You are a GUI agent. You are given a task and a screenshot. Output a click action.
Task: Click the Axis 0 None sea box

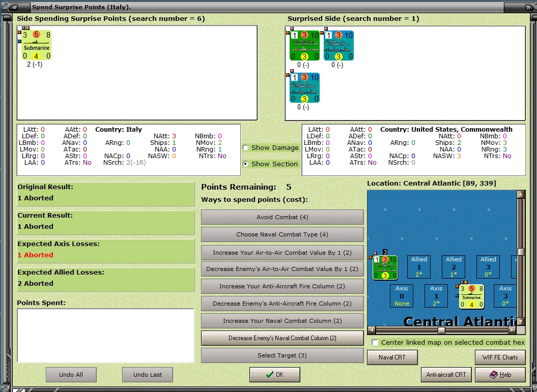402,296
